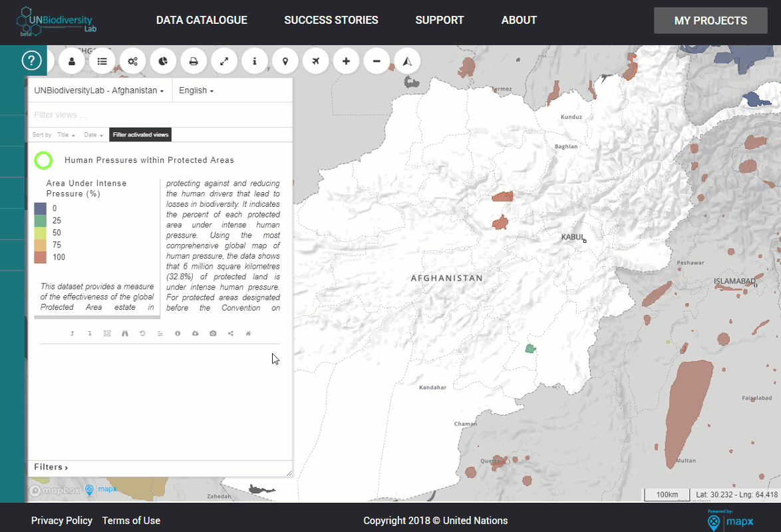Open the DATA CATALOGUE menu
This screenshot has height=532, width=781.
[x=202, y=21]
